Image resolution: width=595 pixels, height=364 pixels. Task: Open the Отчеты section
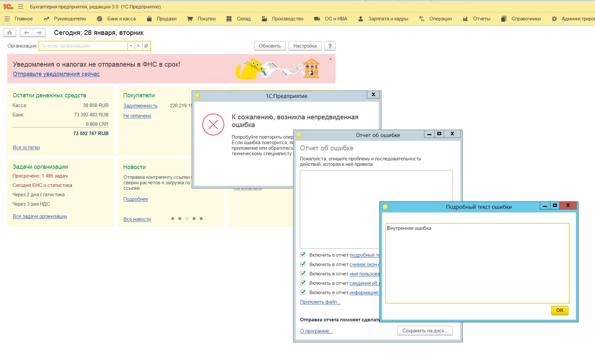coord(482,19)
